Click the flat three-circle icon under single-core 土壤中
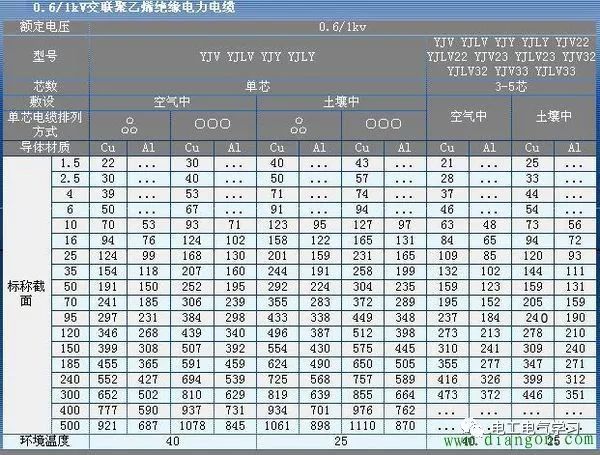600x455 pixels. pyautogui.click(x=382, y=125)
